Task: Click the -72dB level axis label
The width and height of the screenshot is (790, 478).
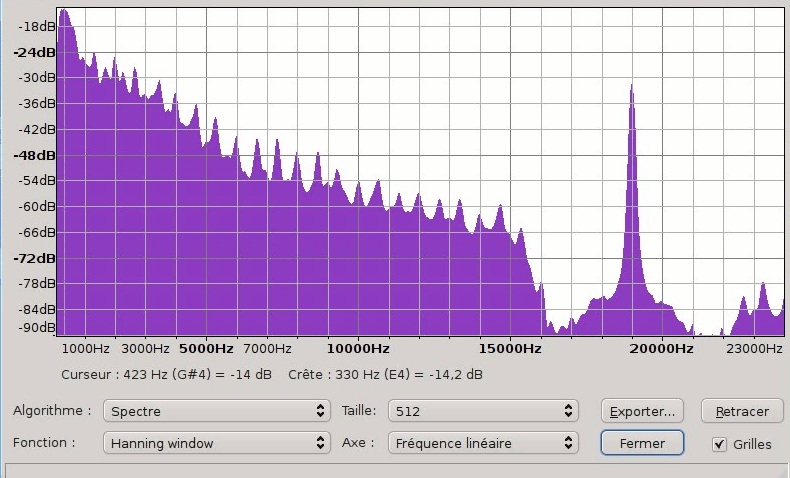Action: pos(34,258)
